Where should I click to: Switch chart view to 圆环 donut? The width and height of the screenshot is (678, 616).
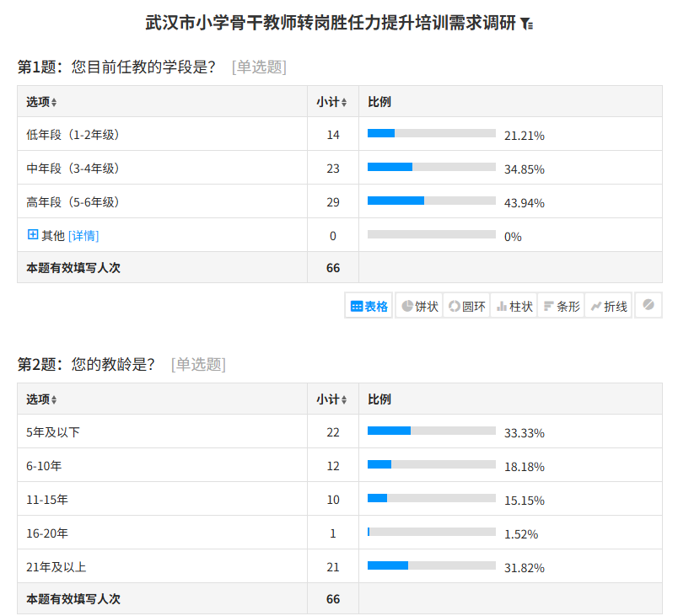(466, 306)
